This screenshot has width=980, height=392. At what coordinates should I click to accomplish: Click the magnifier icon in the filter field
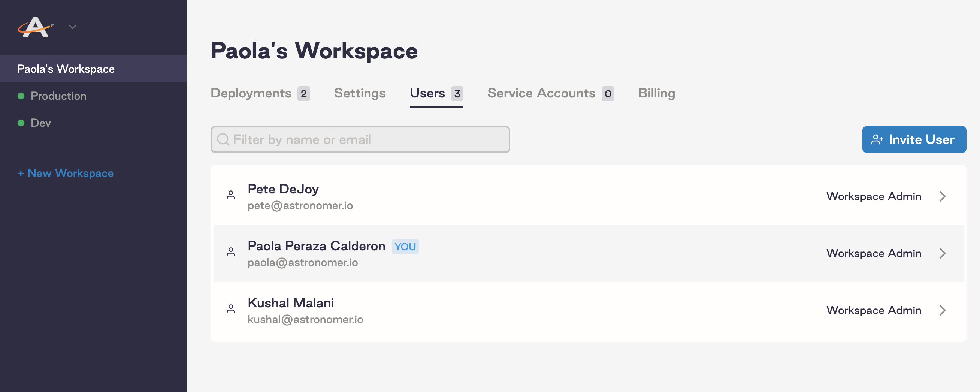(x=223, y=139)
